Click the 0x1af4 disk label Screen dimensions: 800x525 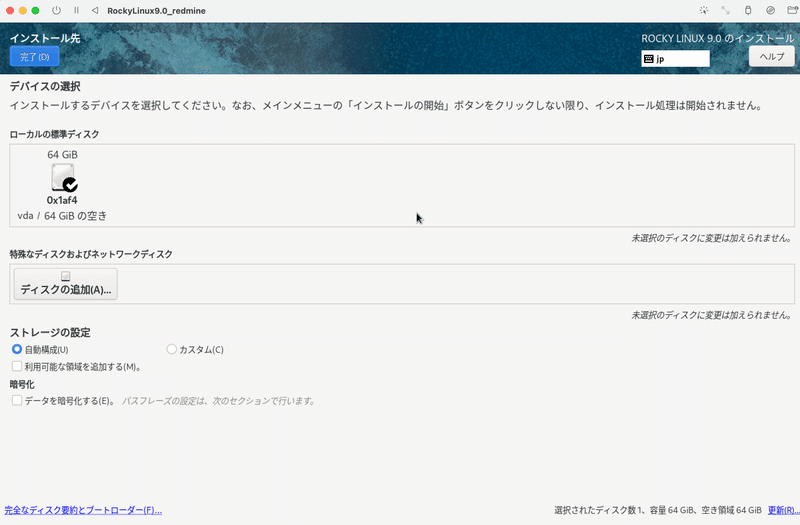[62, 200]
